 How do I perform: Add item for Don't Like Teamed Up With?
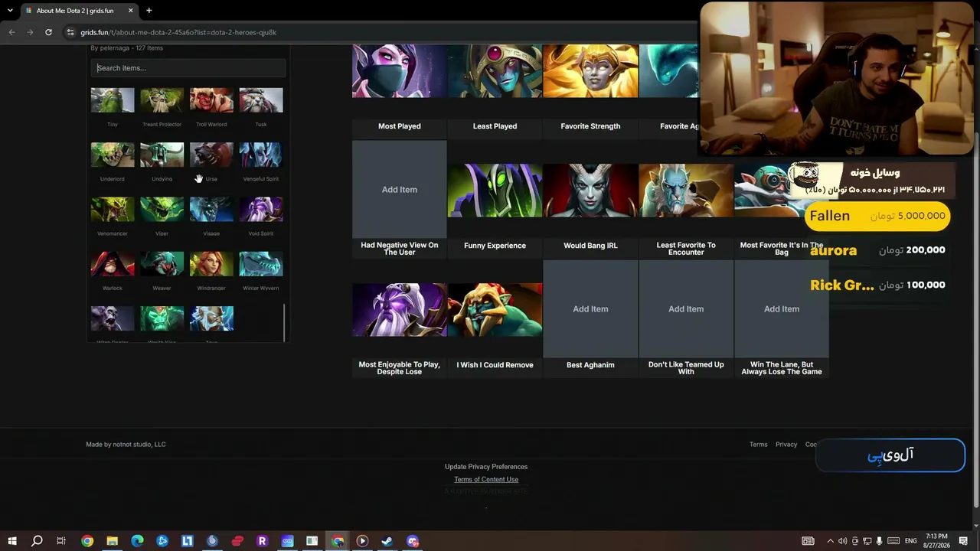(686, 309)
